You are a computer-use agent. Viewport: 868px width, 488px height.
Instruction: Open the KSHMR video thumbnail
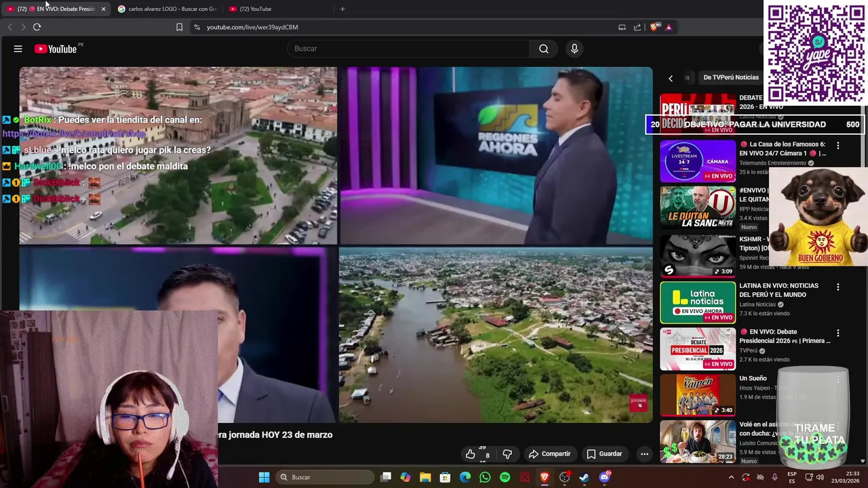tap(698, 256)
